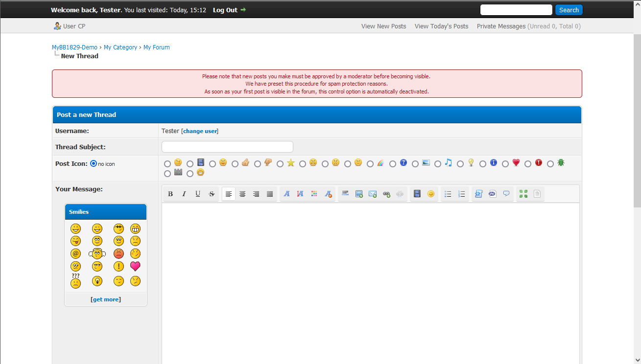Open View New Posts

383,26
